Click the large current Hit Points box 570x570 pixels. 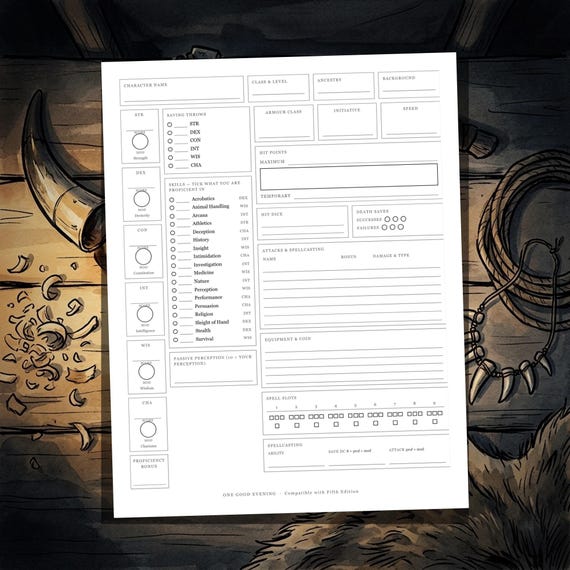349,177
